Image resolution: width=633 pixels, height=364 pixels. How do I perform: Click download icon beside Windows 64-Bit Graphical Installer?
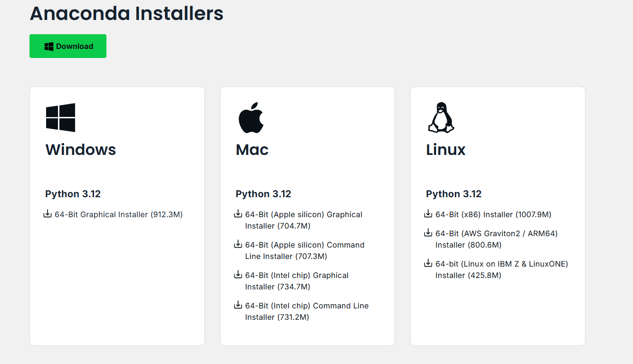pos(48,214)
